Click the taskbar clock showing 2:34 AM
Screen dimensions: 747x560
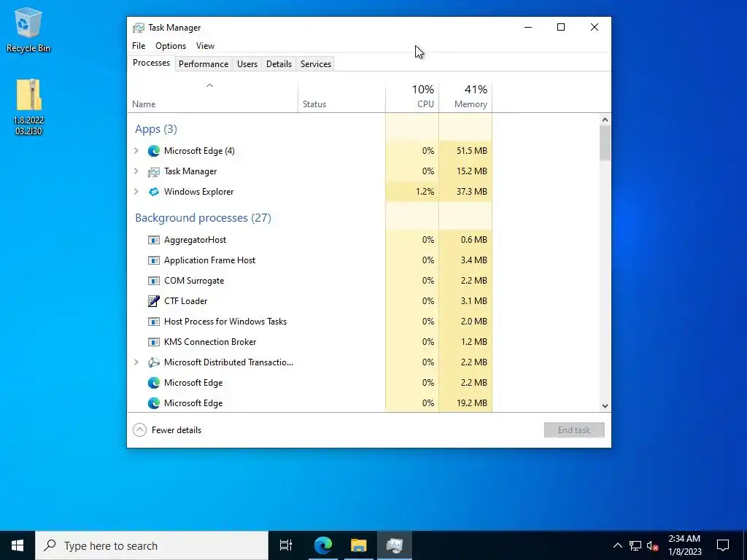coord(684,545)
